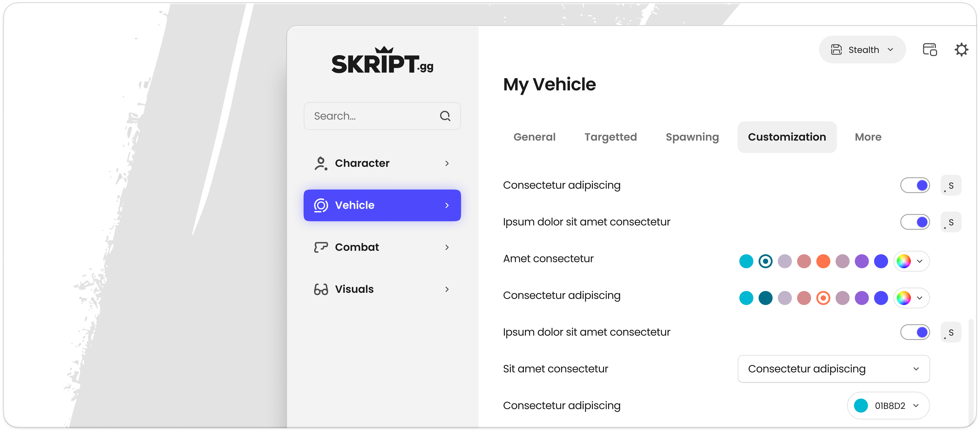Screen dimensions: 980x432
Task: Turn off the lower Ipsum dolor toggle
Action: click(915, 332)
